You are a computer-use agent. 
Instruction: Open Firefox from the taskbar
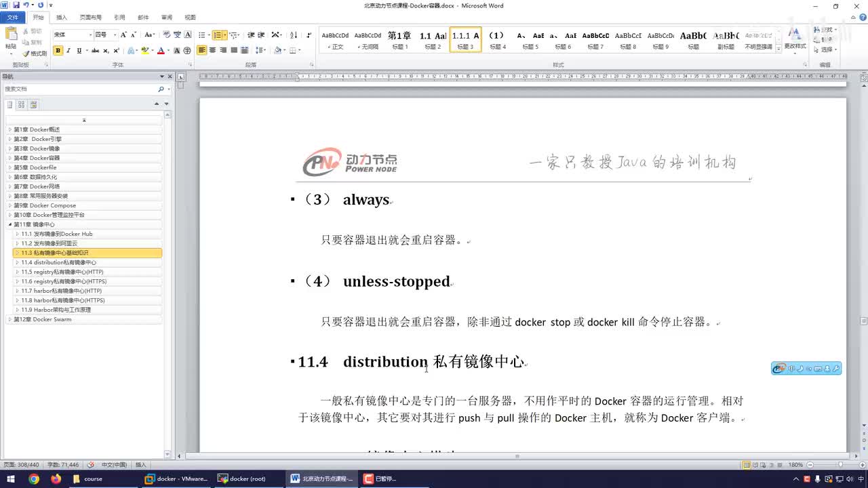[x=56, y=479]
